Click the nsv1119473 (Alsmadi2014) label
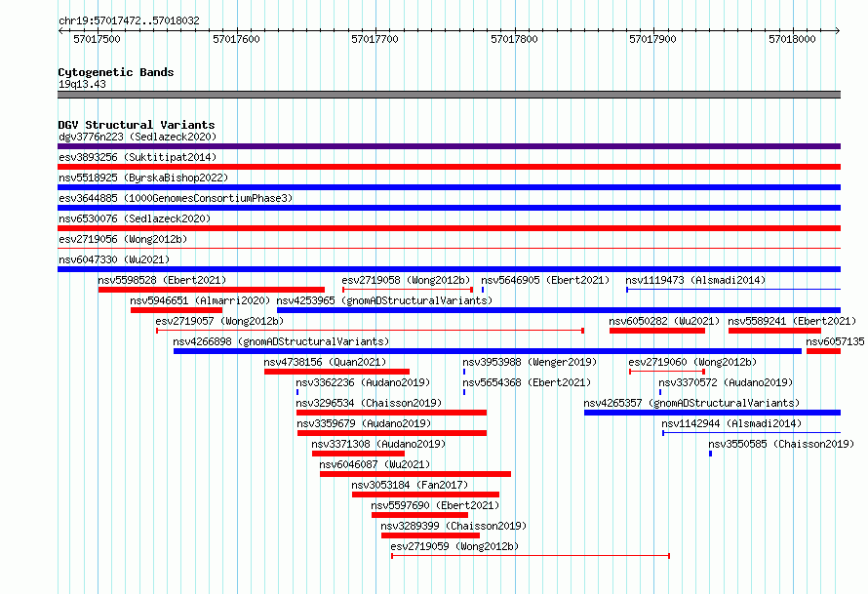The height and width of the screenshot is (594, 868). click(x=695, y=280)
